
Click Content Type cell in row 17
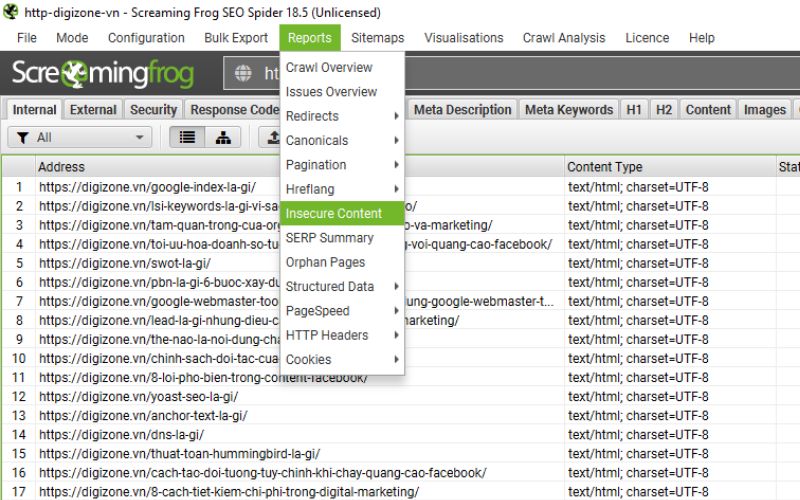(670, 491)
